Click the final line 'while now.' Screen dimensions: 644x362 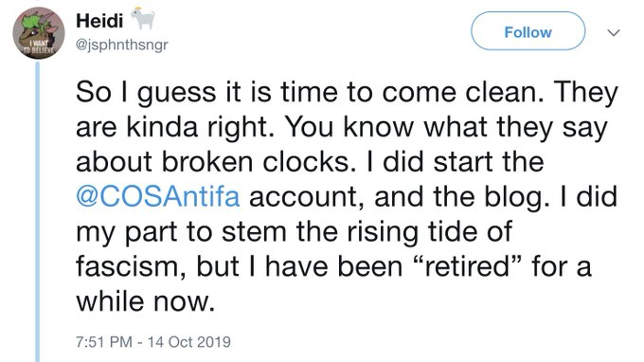click(x=146, y=302)
